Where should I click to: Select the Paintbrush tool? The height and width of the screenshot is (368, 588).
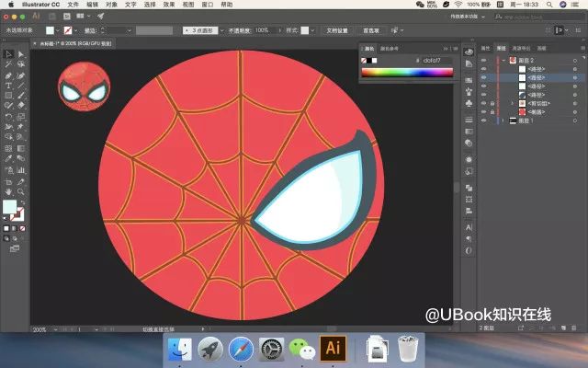20,96
